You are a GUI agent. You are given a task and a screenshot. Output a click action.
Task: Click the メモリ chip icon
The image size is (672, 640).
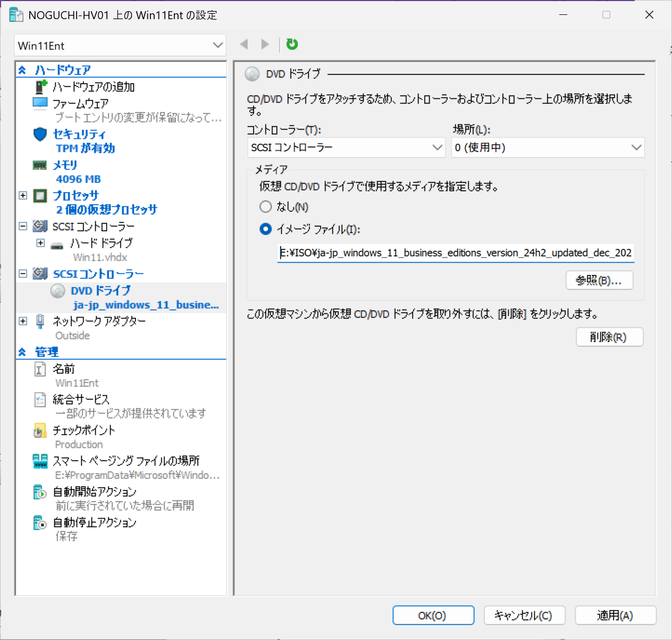click(x=40, y=165)
